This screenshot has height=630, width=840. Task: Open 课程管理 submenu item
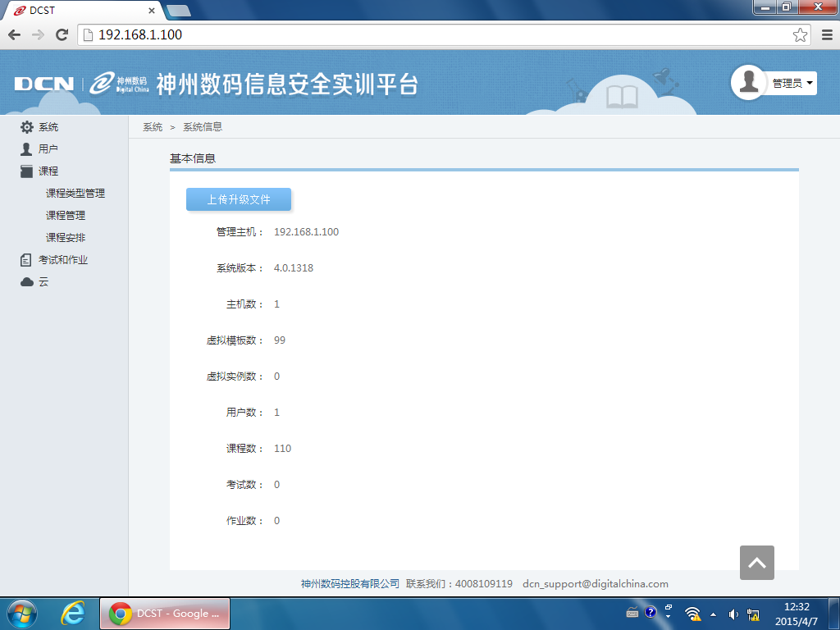tap(66, 216)
